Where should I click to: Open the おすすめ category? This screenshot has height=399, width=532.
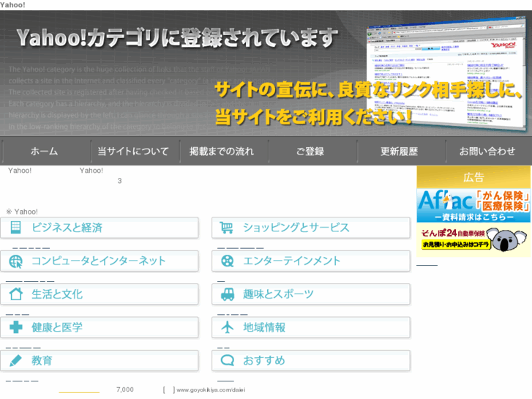click(x=311, y=361)
